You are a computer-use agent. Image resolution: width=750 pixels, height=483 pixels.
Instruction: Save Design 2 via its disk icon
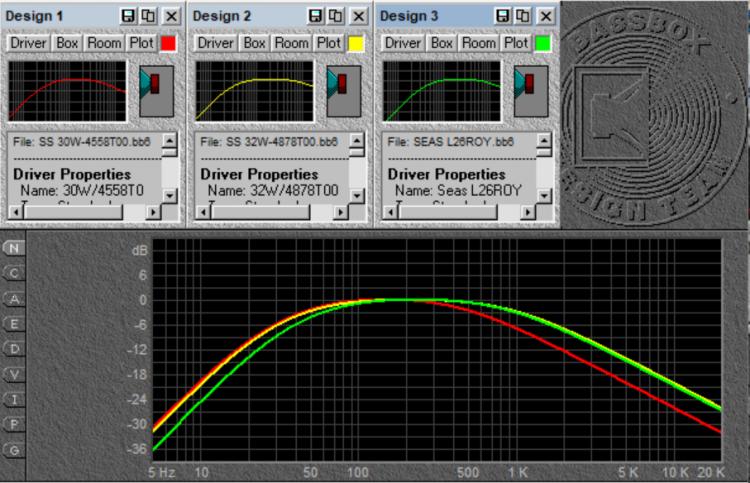tap(315, 16)
